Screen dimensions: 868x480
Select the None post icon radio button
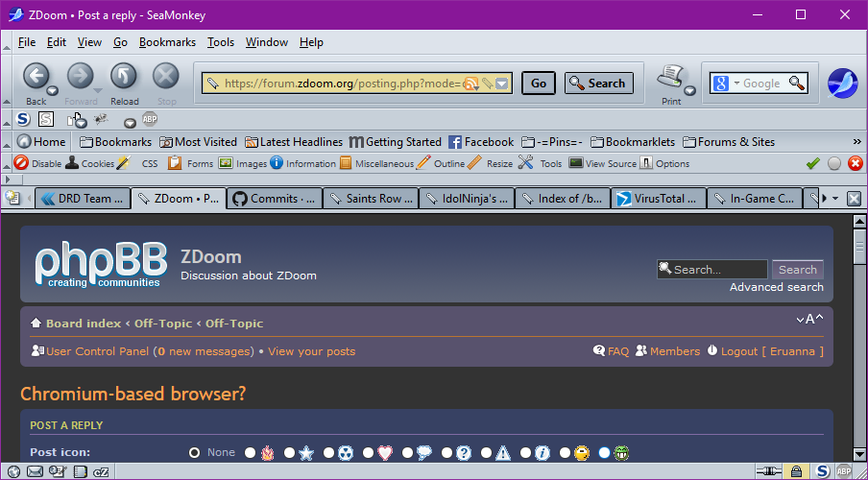pos(194,453)
